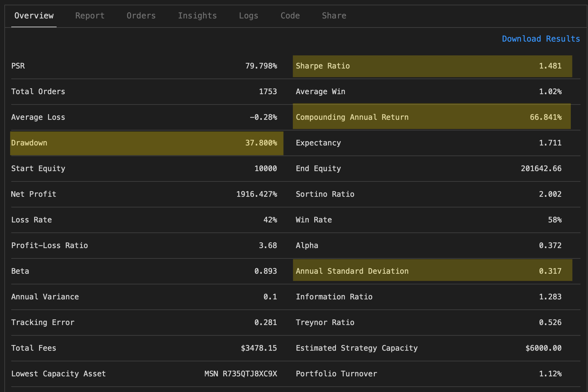The image size is (588, 392).
Task: Click the Portfolio Turnover label
Action: coord(337,374)
